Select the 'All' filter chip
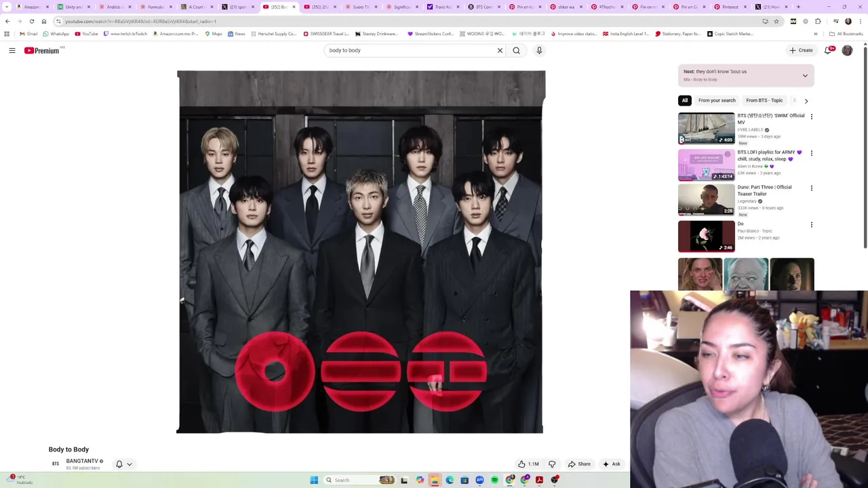This screenshot has height=488, width=868. pos(685,100)
